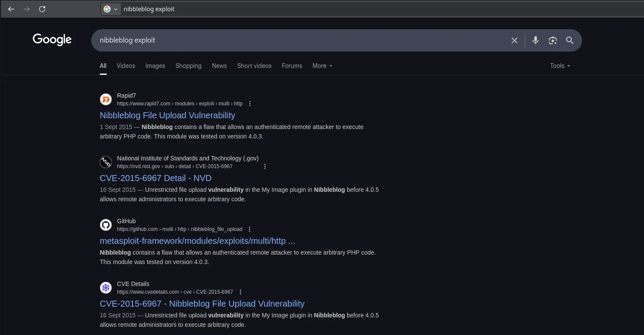Start voice search with microphone icon
Screen dimensions: 644x335
coord(535,40)
